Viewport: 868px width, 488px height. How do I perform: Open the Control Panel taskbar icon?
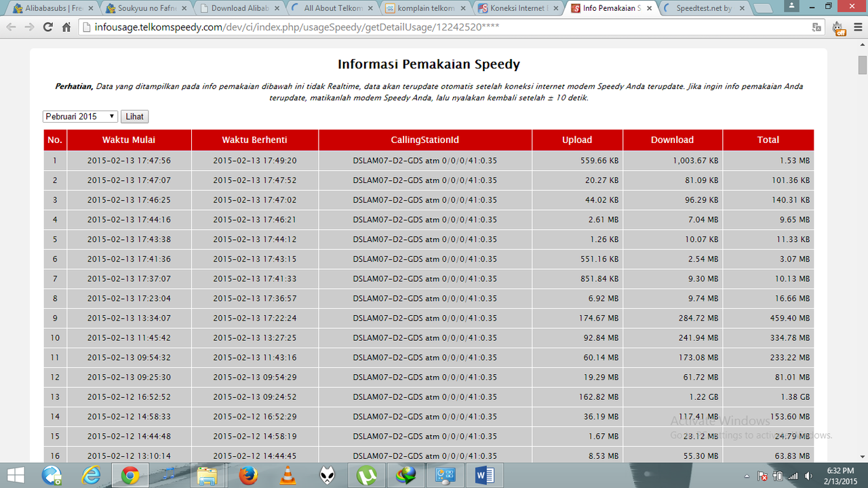click(445, 476)
